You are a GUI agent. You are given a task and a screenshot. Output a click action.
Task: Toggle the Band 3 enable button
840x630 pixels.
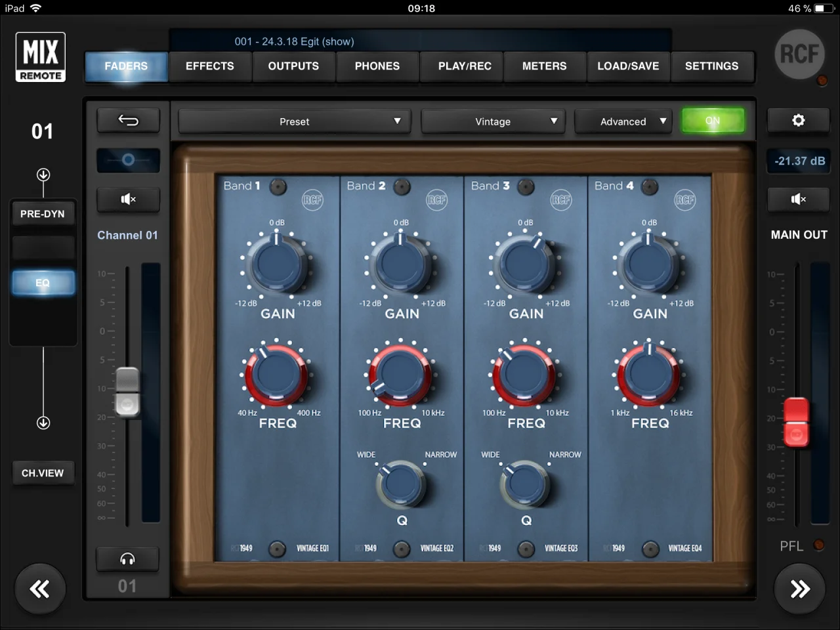pyautogui.click(x=526, y=186)
